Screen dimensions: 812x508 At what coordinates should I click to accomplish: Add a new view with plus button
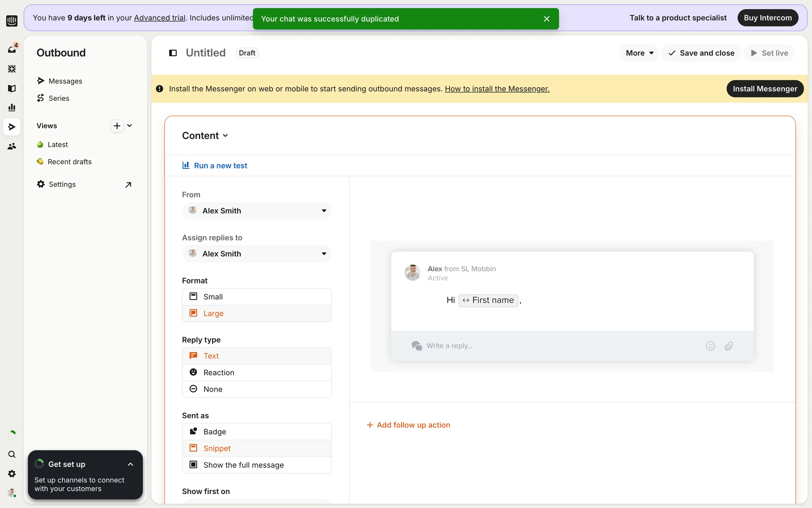point(117,126)
